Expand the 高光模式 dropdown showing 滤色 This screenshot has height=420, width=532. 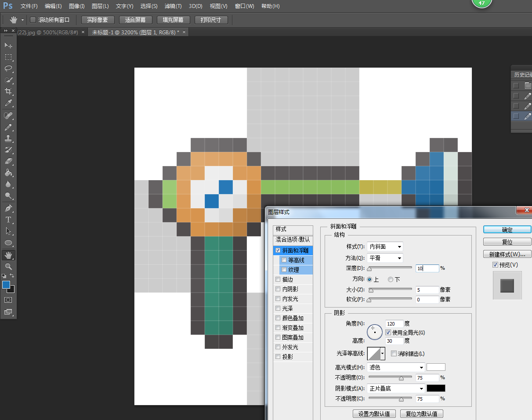[x=396, y=367]
